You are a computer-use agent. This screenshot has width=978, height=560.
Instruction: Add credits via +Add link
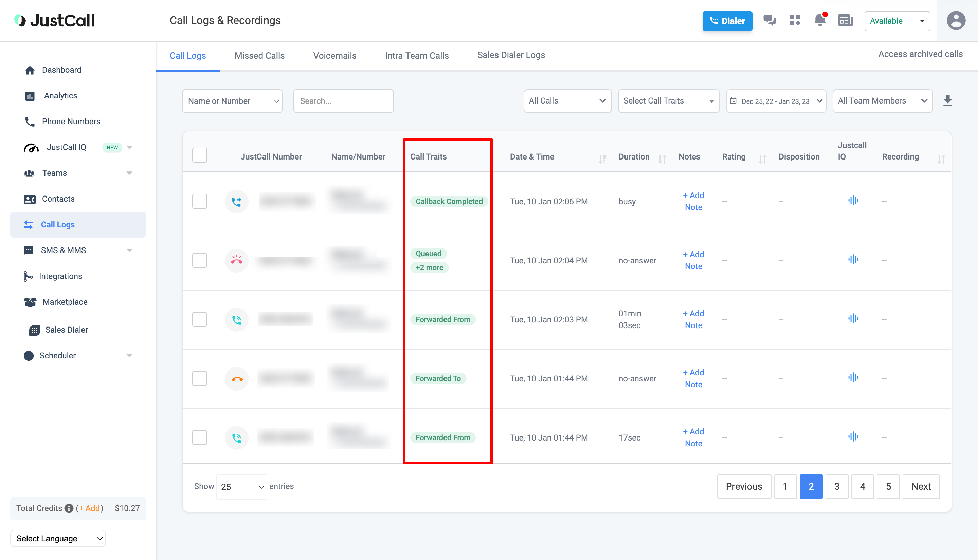[89, 508]
